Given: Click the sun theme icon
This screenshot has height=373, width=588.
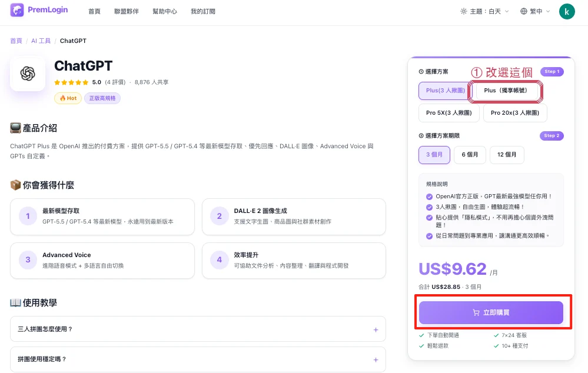Looking at the screenshot, I should tap(464, 11).
